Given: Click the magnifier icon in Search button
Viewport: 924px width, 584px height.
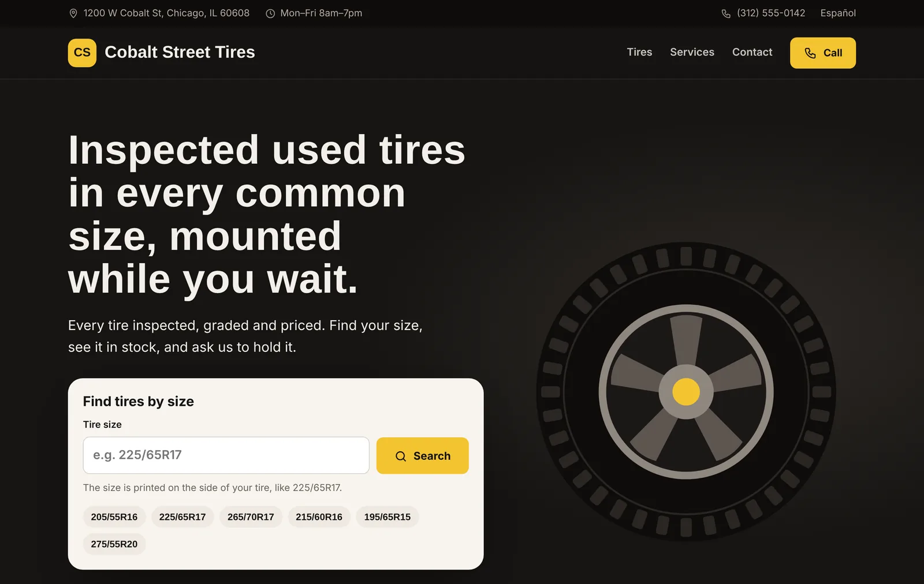Looking at the screenshot, I should tap(401, 456).
